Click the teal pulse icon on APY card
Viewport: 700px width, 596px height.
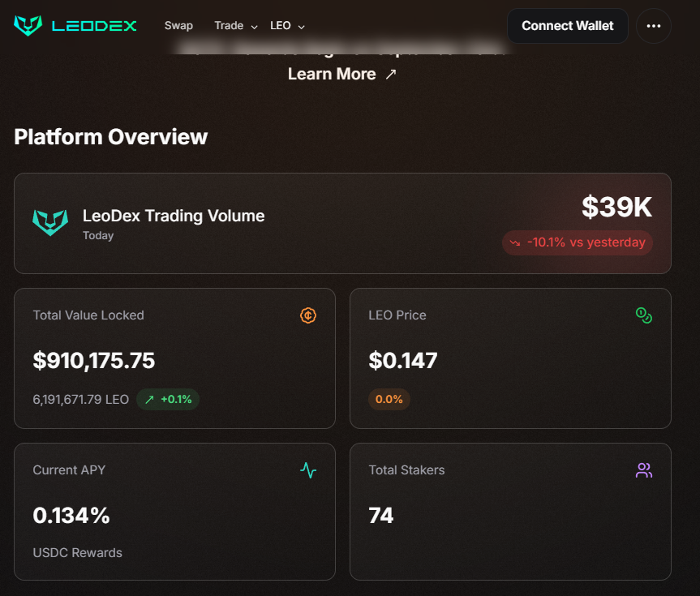click(308, 470)
